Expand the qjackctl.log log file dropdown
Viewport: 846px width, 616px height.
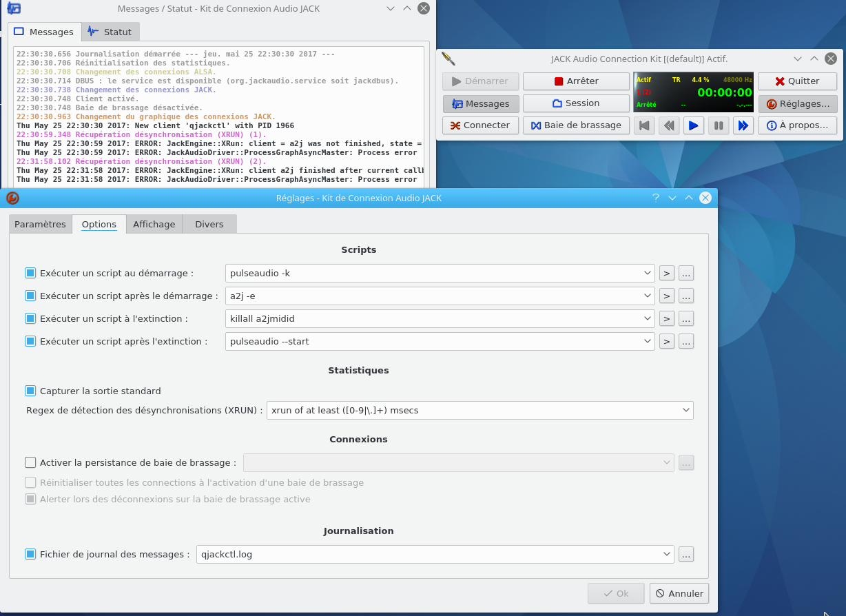click(x=666, y=554)
